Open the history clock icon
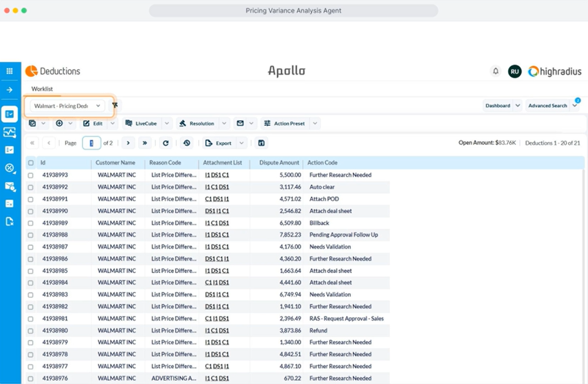Screen dimensions: 588x384 click(x=187, y=143)
